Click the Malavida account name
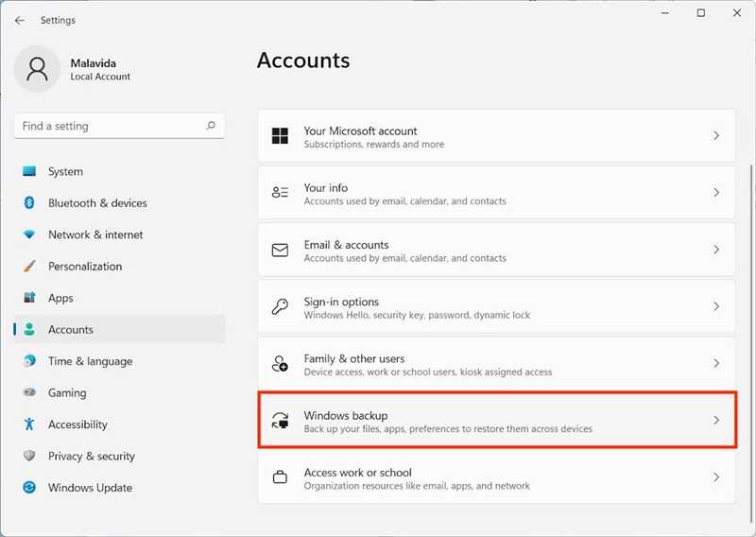 click(x=93, y=63)
